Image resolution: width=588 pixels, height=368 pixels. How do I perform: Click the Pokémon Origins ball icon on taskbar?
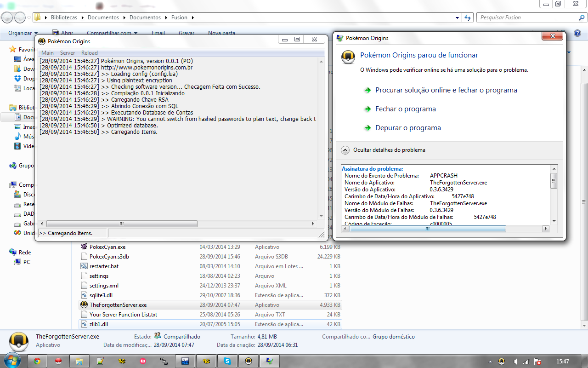click(x=249, y=362)
